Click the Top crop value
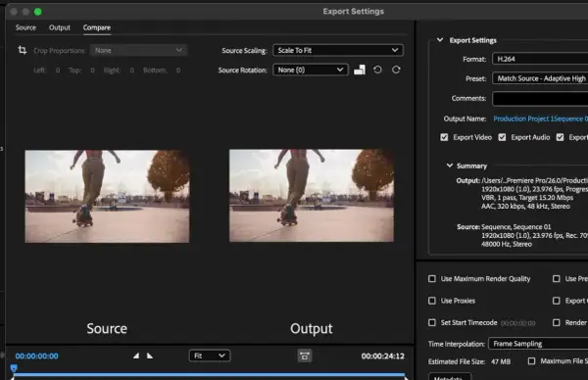The height and width of the screenshot is (380, 588). [92, 71]
